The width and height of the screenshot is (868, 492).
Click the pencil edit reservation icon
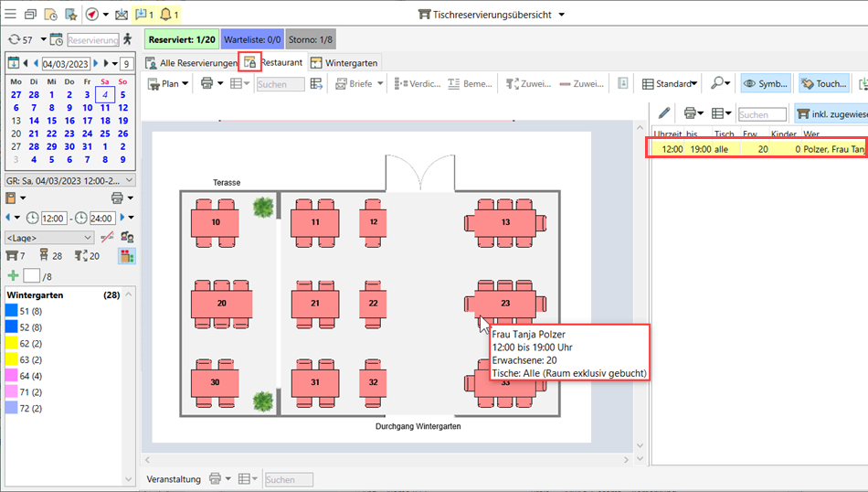(664, 113)
